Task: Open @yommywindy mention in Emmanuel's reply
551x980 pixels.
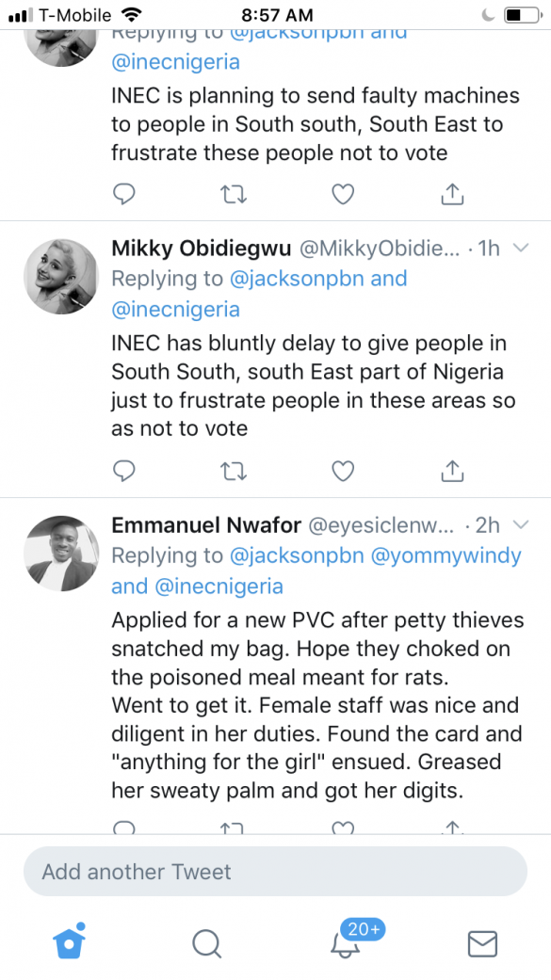Action: tap(446, 555)
